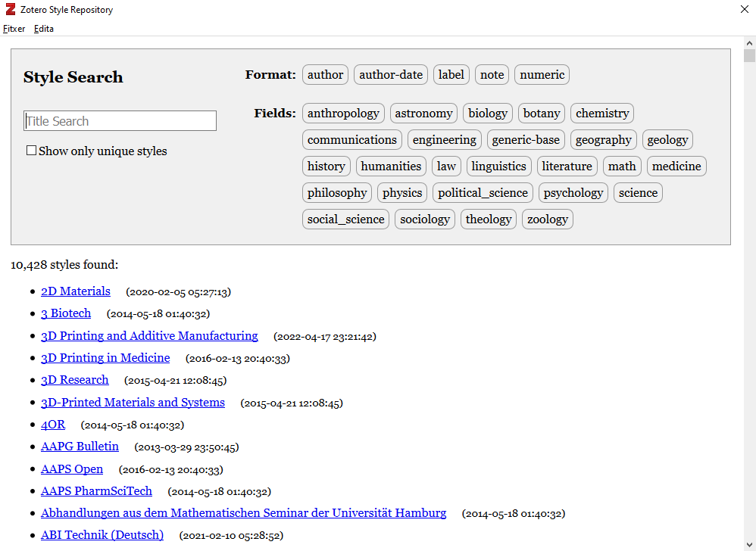
Task: Pick the political_science field filter
Action: [483, 193]
